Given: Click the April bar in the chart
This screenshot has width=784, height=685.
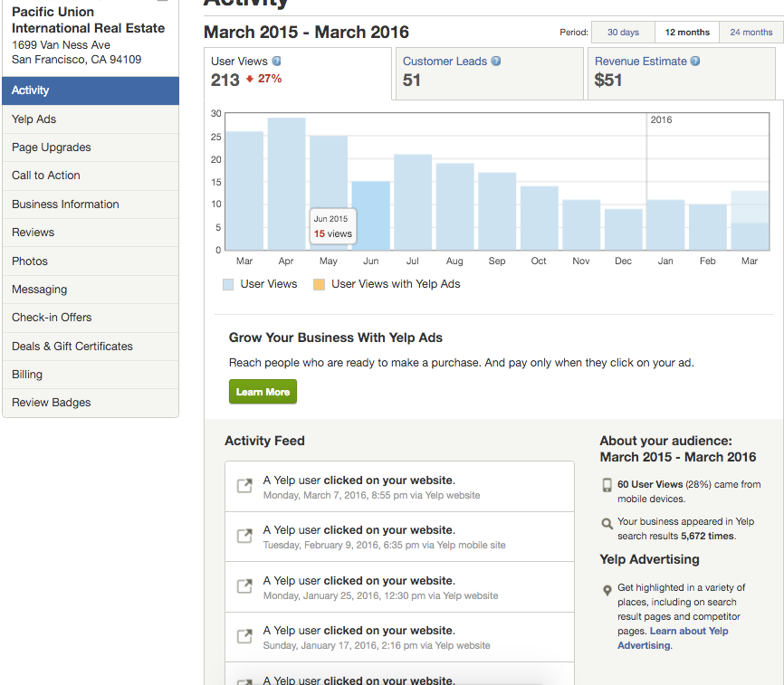Looking at the screenshot, I should pyautogui.click(x=286, y=184).
